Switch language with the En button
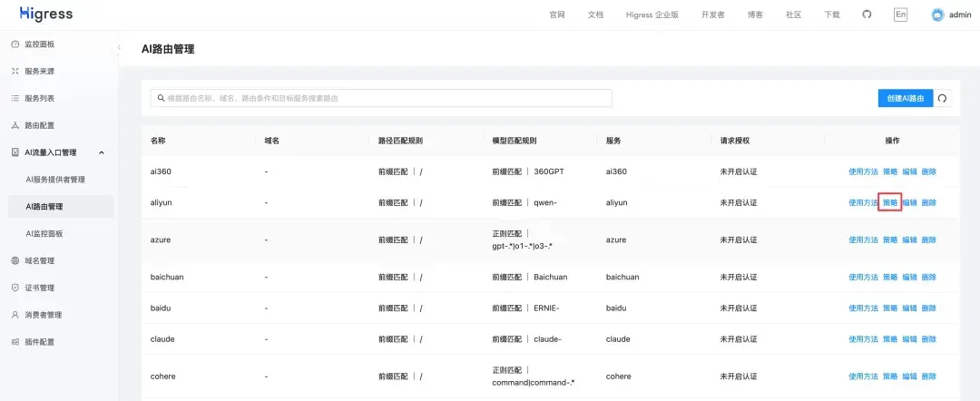The width and height of the screenshot is (980, 401). (900, 15)
